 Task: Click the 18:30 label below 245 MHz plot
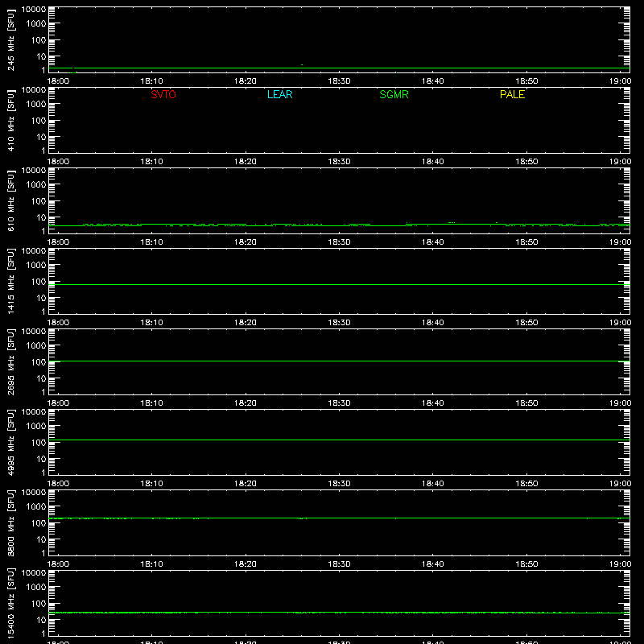coord(339,81)
